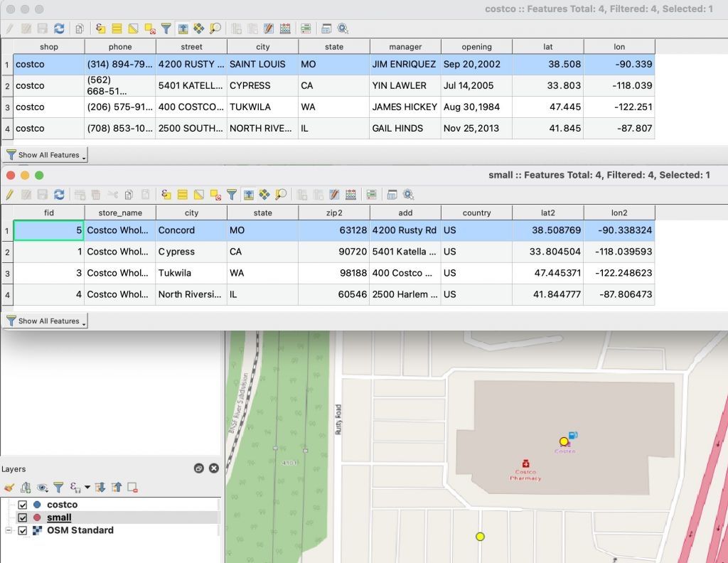Collapse the OSM Standard layer tree node
Viewport: 728px width, 563px height.
[9, 530]
